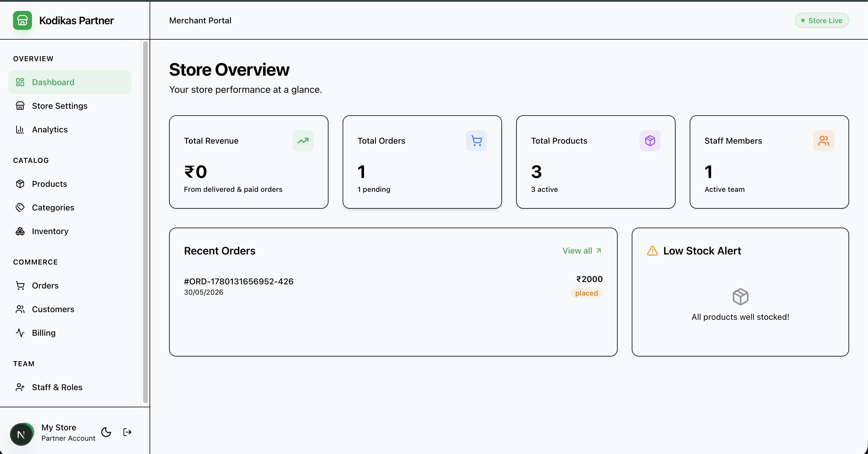Open the Inventory section
This screenshot has height=454, width=868.
point(70,231)
